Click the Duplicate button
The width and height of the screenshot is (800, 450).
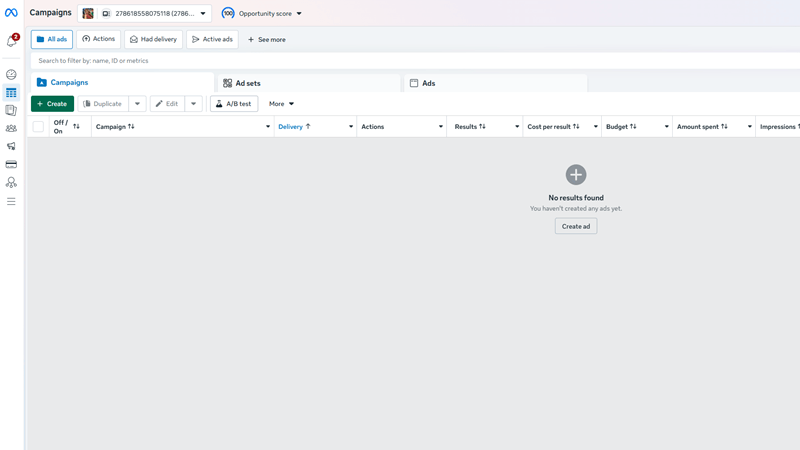pyautogui.click(x=103, y=104)
